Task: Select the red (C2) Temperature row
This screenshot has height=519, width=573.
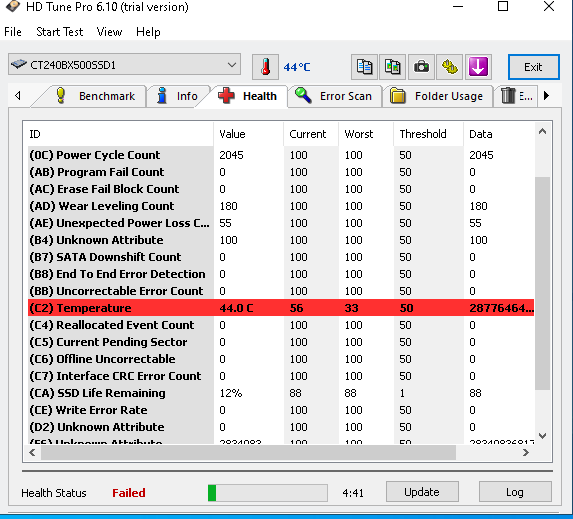Action: click(281, 308)
